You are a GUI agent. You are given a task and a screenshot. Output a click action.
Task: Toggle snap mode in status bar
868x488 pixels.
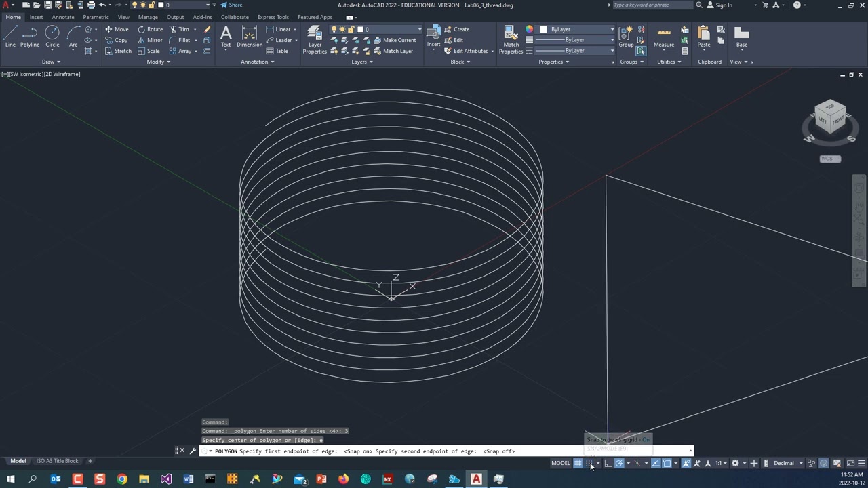(589, 464)
